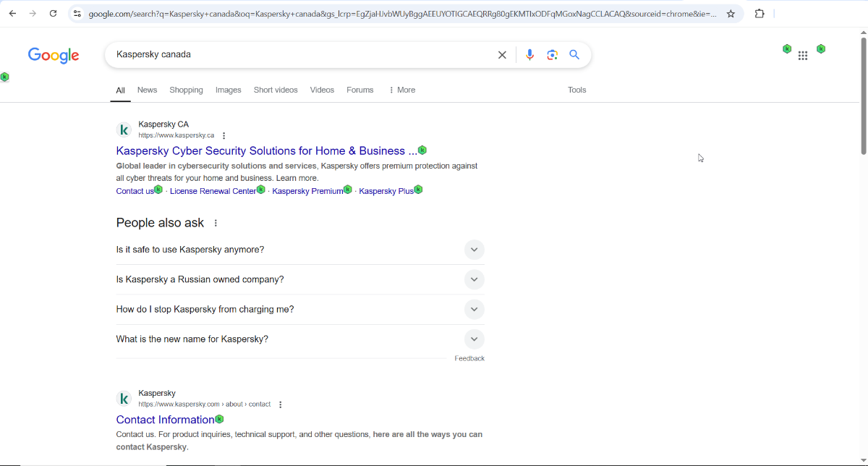The width and height of the screenshot is (868, 466).
Task: Open the browser extensions puzzle icon
Action: (759, 14)
